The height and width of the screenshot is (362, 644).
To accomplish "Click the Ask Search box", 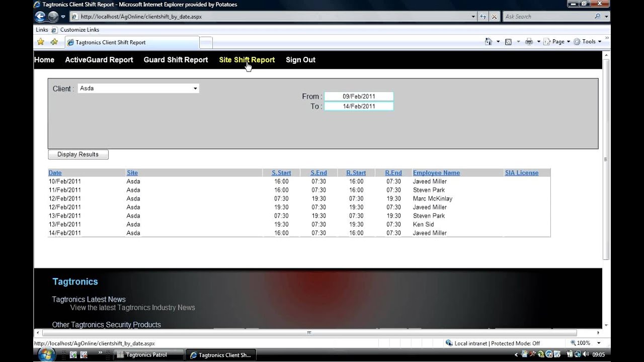I will pyautogui.click(x=547, y=17).
